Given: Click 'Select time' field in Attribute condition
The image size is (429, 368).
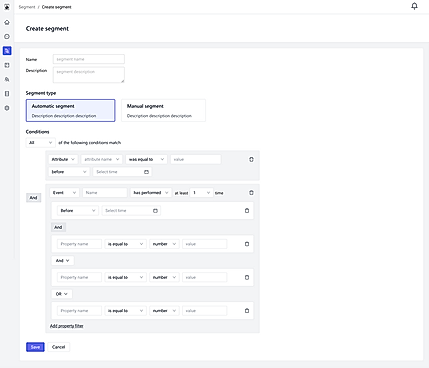Looking at the screenshot, I should point(122,172).
